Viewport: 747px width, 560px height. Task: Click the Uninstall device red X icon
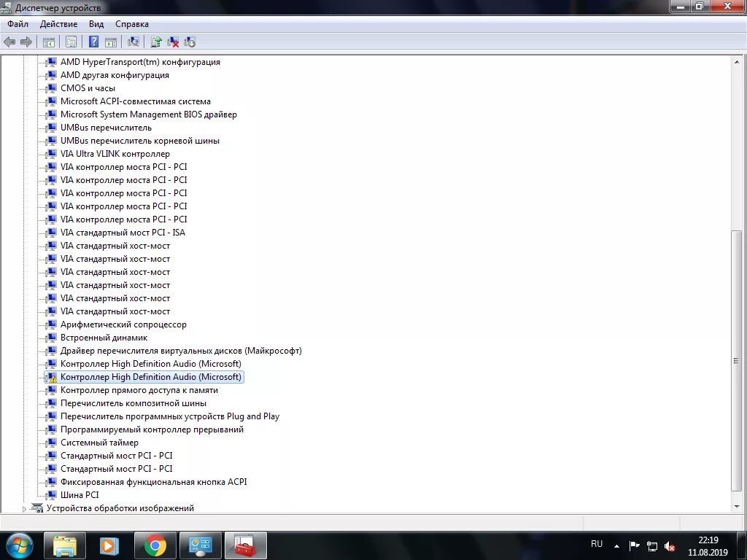point(173,42)
